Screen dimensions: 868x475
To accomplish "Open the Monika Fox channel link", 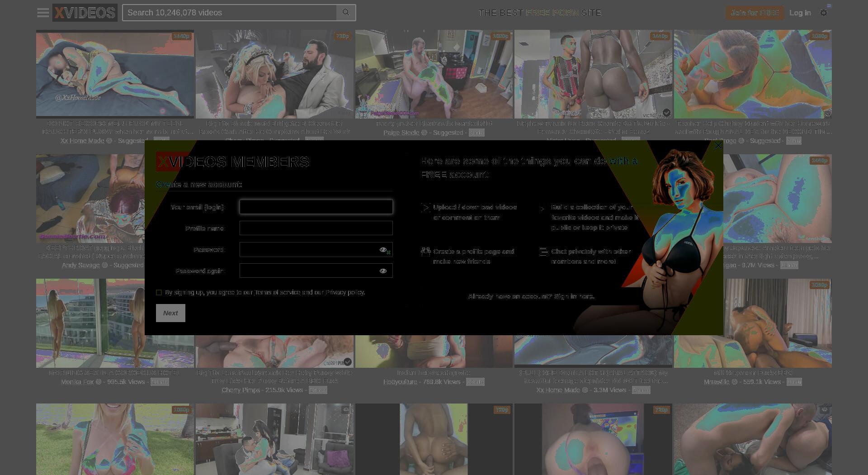I will [x=77, y=382].
